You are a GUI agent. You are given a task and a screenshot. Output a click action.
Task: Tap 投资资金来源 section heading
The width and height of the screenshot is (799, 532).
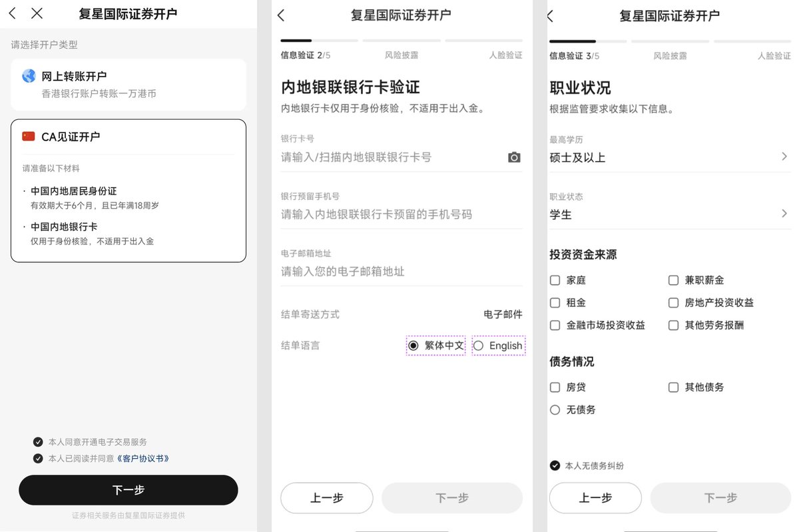click(583, 254)
